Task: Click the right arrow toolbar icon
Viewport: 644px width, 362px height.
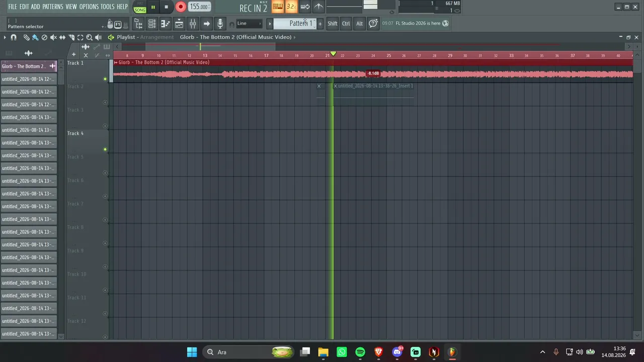Action: [206, 24]
